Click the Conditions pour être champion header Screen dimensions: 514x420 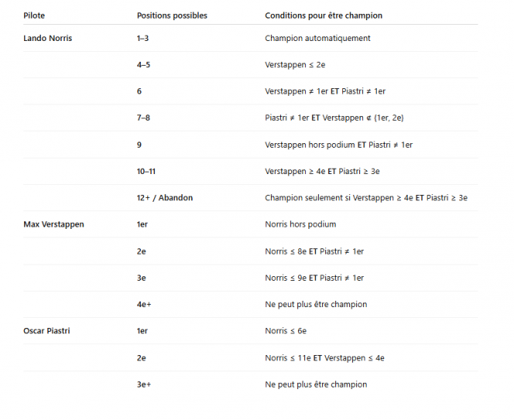point(324,15)
